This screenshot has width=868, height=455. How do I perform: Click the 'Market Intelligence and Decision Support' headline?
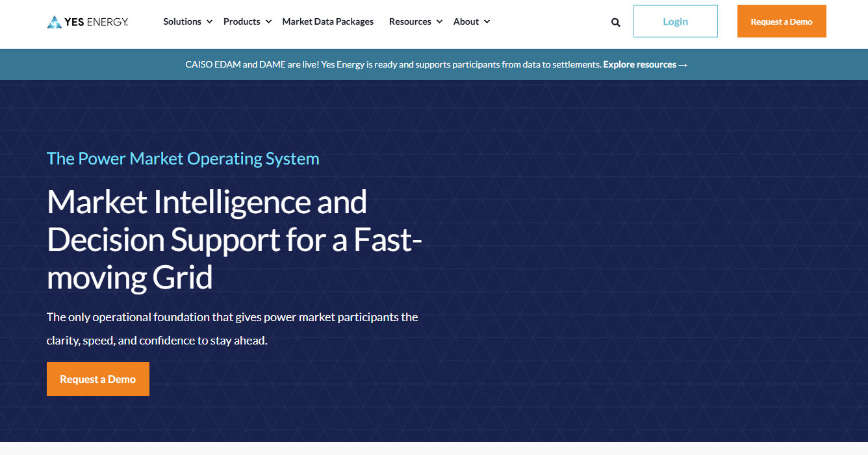click(x=235, y=239)
